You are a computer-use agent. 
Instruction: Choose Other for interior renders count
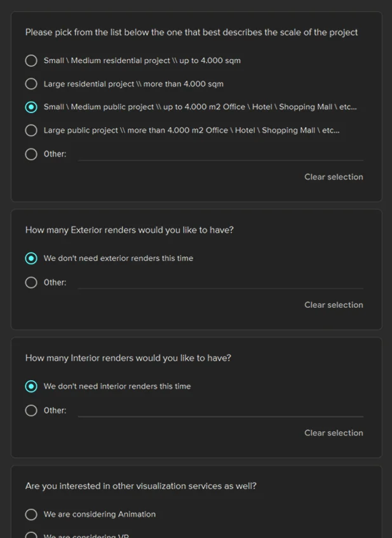31,410
